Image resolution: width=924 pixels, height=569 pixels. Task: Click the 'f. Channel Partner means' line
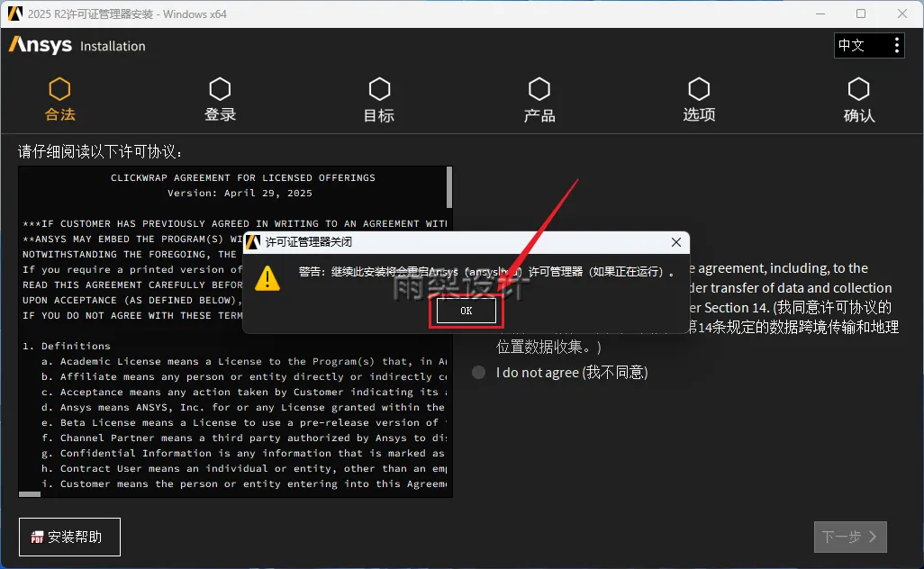tap(244, 438)
